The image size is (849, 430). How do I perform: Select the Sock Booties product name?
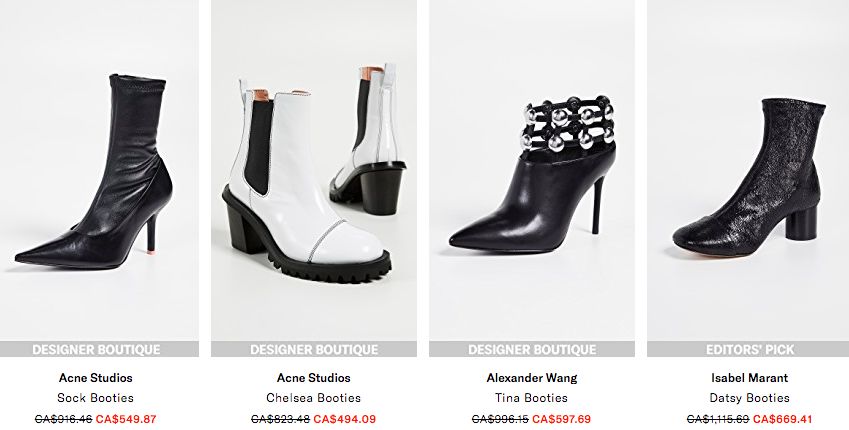click(95, 398)
